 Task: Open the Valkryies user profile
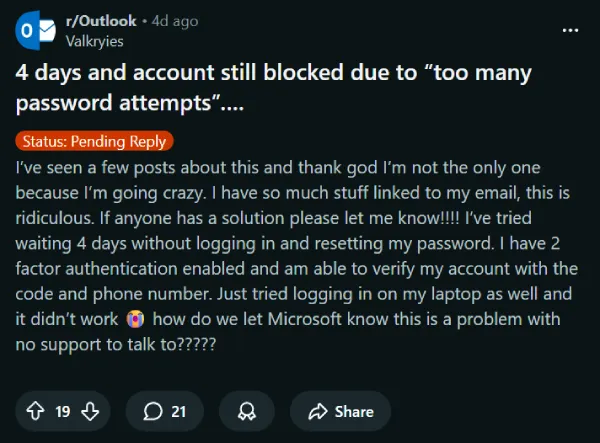pyautogui.click(x=95, y=40)
